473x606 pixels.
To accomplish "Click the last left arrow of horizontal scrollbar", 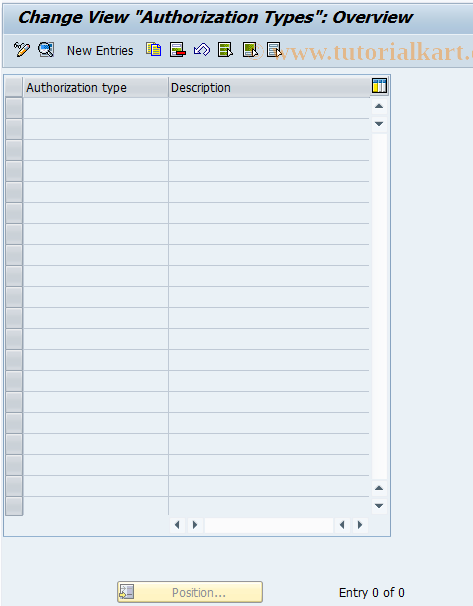I will 342,525.
